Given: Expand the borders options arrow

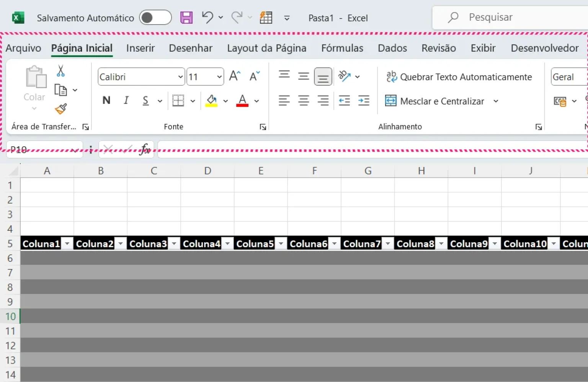Looking at the screenshot, I should pyautogui.click(x=193, y=101).
